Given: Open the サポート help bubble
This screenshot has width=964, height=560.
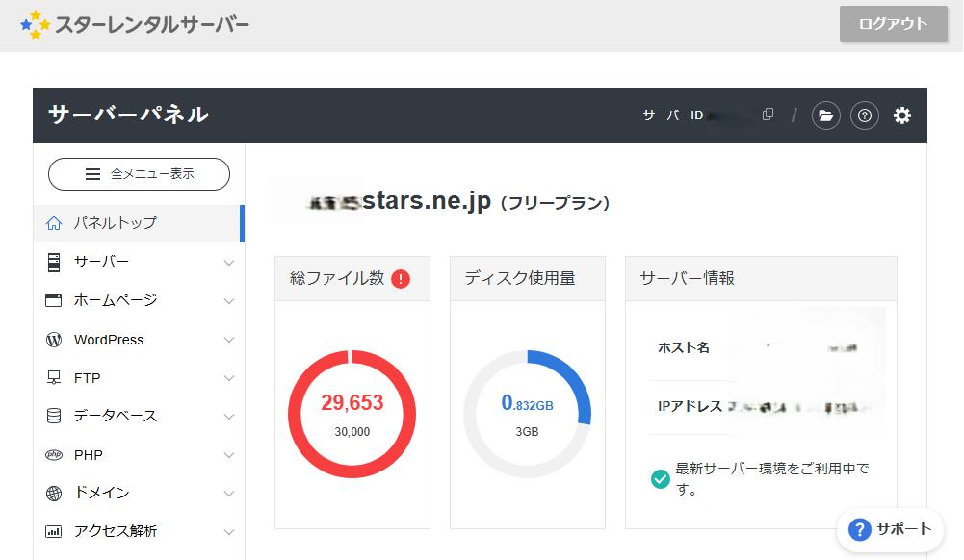Looking at the screenshot, I should click(890, 529).
